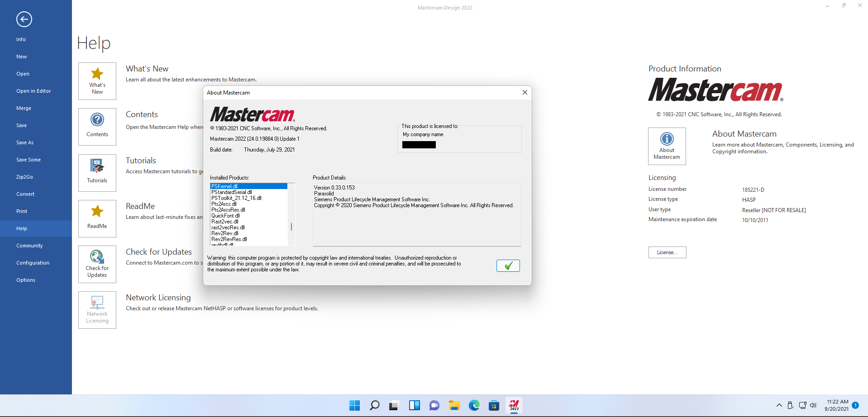Viewport: 868px width, 417px height.
Task: Click the Installed Products scrollbar thumb
Action: point(291,227)
